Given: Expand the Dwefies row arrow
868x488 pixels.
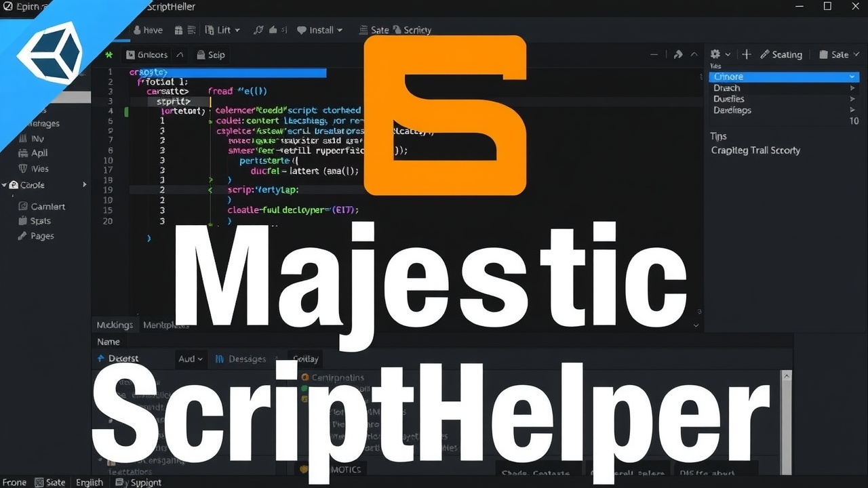Looking at the screenshot, I should pyautogui.click(x=852, y=99).
